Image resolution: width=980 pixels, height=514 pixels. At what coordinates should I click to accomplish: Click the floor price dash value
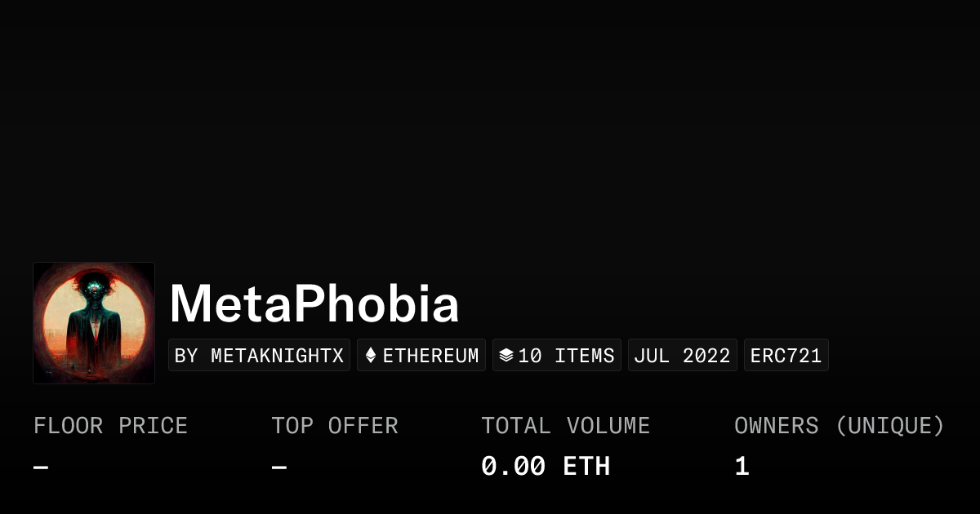click(x=41, y=467)
